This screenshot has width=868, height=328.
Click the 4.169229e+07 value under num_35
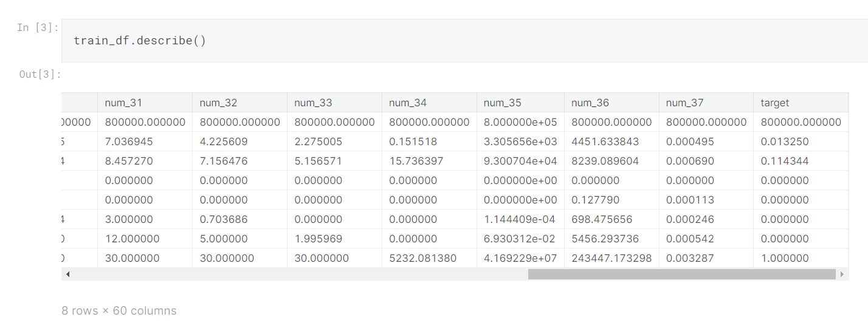[x=520, y=258]
